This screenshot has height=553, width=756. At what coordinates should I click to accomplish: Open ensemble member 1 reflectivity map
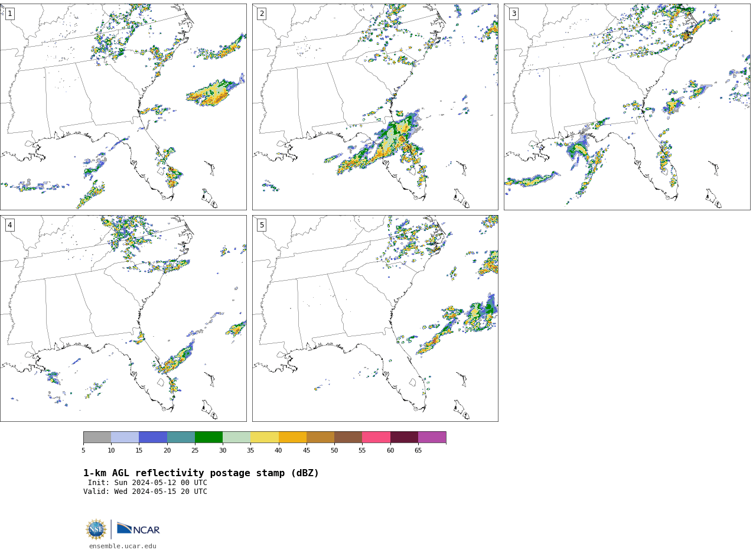123,107
